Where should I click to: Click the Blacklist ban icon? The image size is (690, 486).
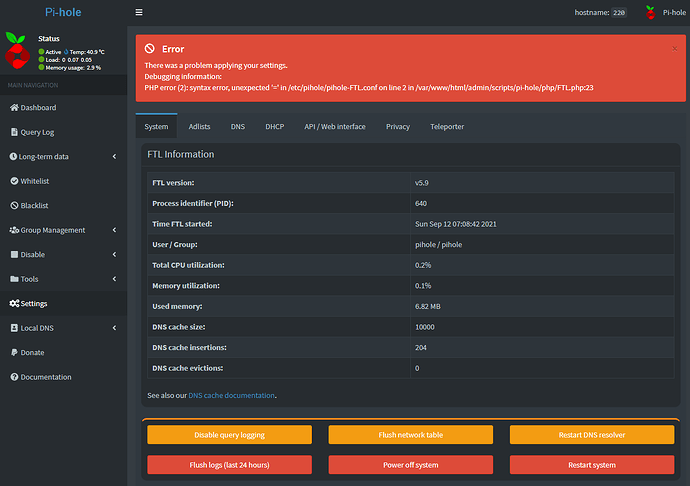[14, 206]
